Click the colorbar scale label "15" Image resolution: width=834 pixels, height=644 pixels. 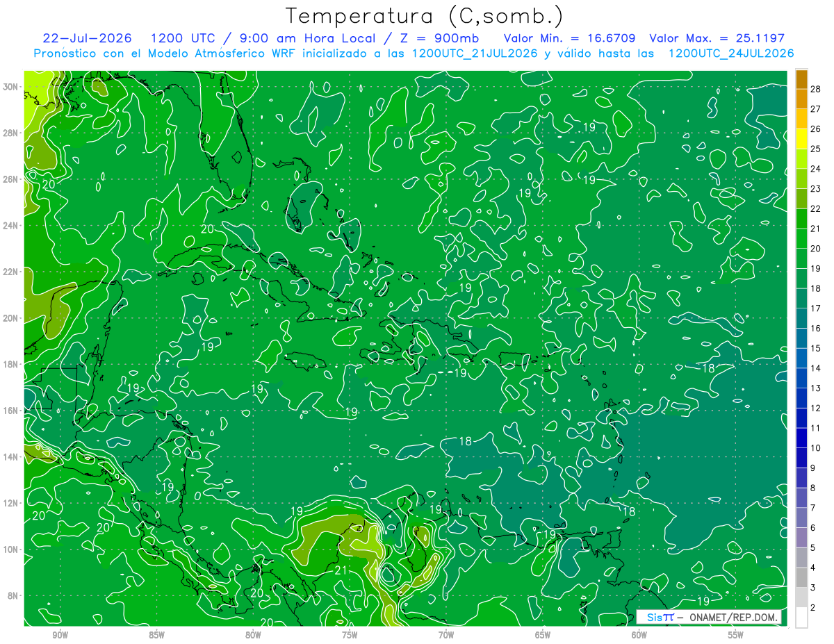point(816,348)
